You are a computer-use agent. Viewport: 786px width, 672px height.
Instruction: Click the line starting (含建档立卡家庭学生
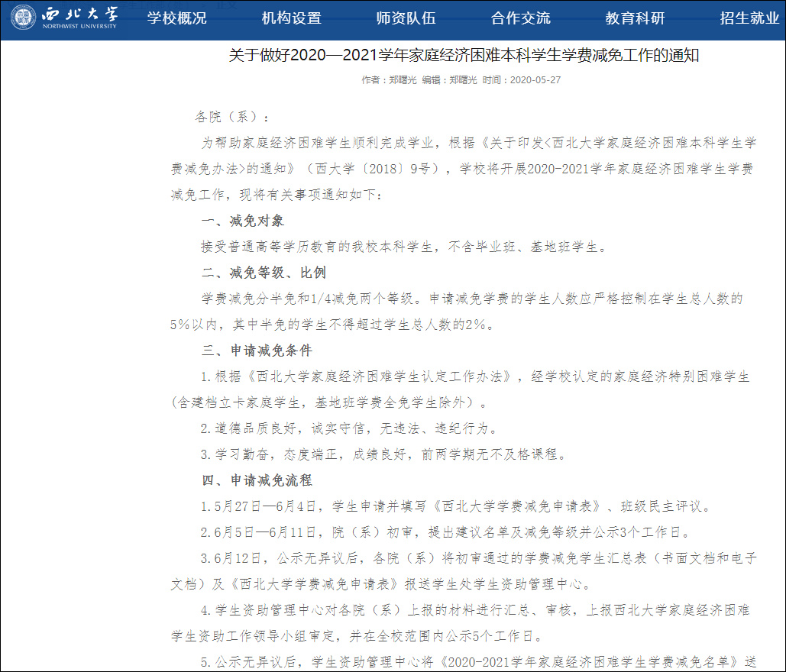tap(328, 403)
